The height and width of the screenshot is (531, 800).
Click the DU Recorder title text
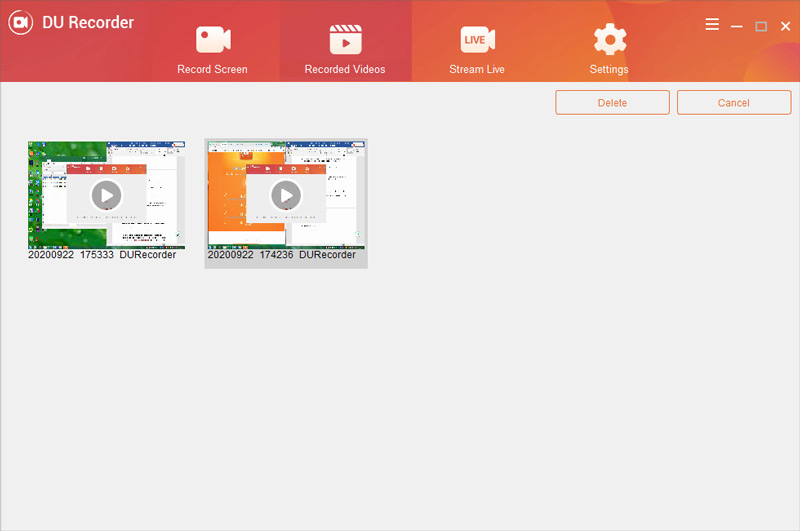click(88, 23)
